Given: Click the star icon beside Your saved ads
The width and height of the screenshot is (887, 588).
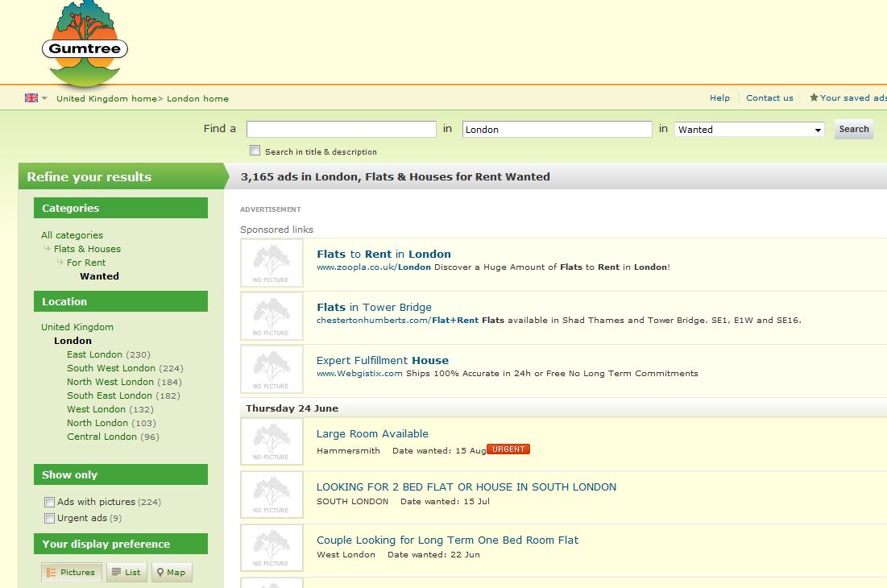Looking at the screenshot, I should (x=814, y=97).
